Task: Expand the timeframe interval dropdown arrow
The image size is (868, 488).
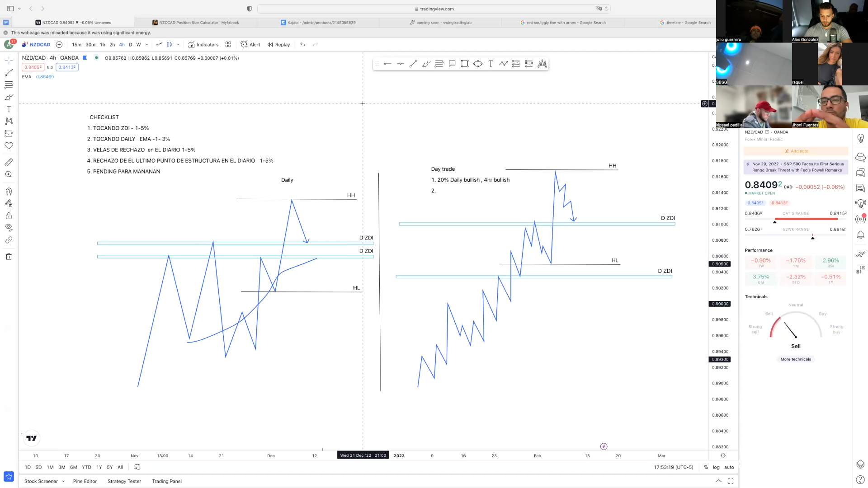Action: click(147, 44)
